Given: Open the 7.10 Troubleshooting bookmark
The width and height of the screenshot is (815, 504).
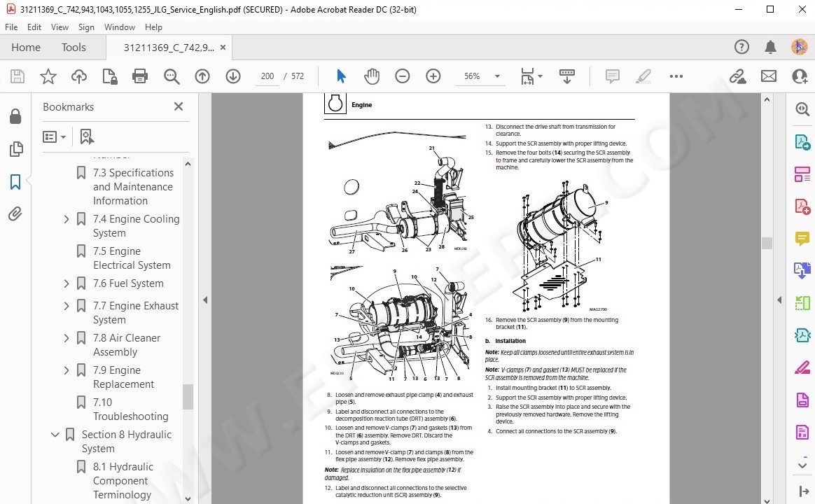Looking at the screenshot, I should [130, 409].
